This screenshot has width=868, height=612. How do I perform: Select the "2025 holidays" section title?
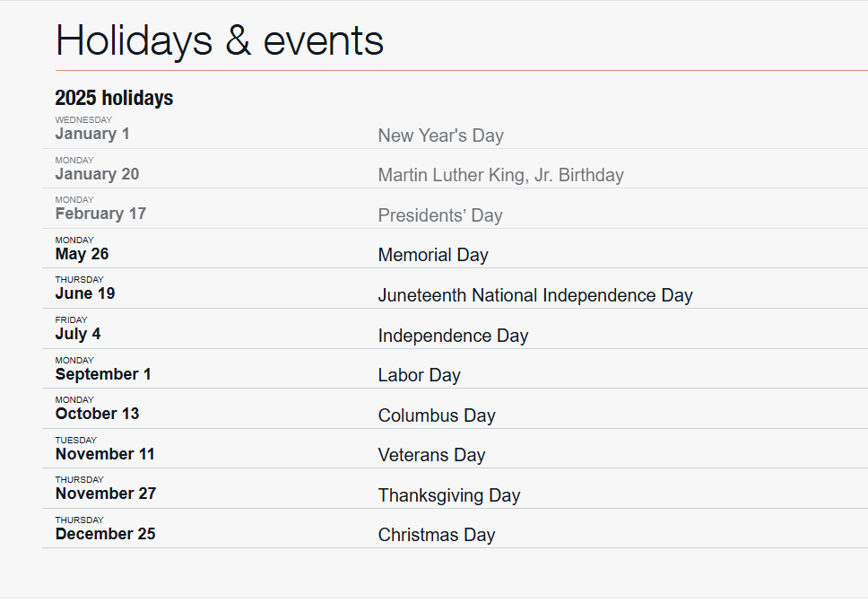coord(114,98)
